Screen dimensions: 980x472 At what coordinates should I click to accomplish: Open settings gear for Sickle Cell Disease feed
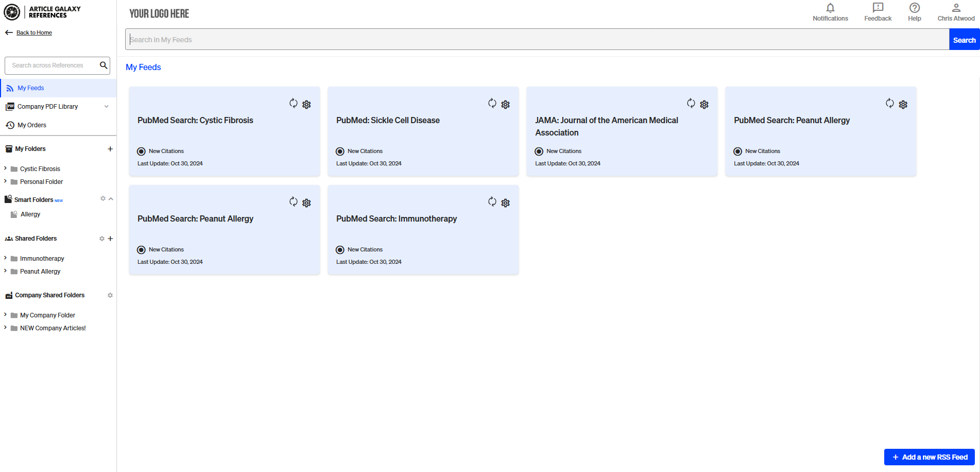pyautogui.click(x=506, y=105)
